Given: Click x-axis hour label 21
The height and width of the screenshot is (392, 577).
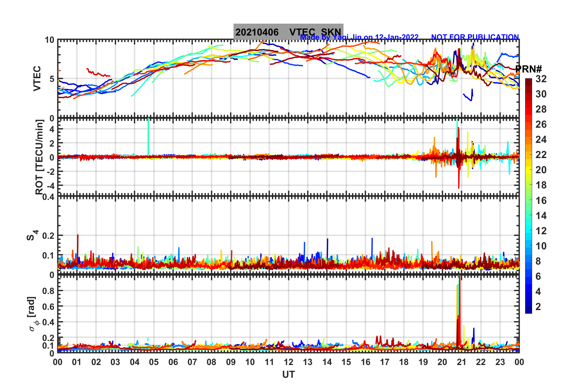Looking at the screenshot, I should coord(461,362).
